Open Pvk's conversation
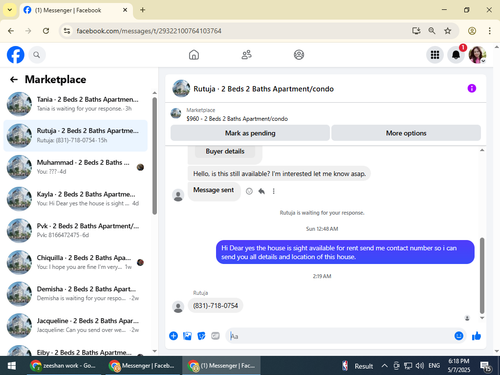 tap(76, 230)
